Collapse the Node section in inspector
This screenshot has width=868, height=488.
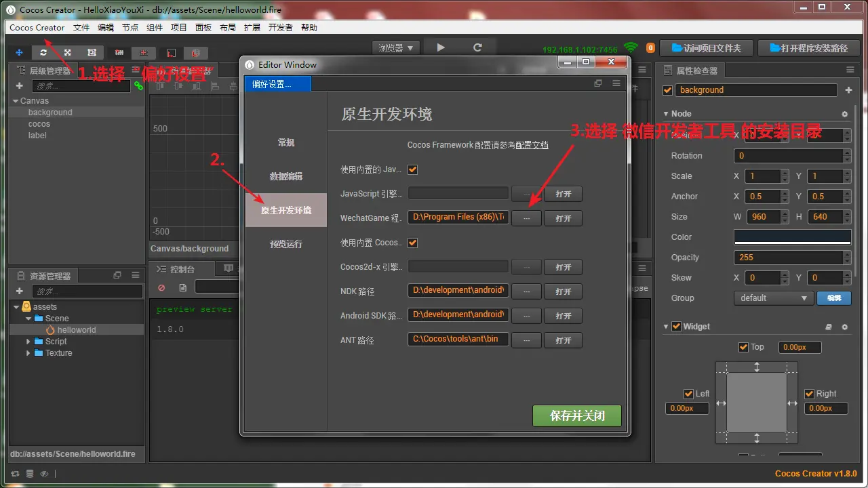point(665,114)
